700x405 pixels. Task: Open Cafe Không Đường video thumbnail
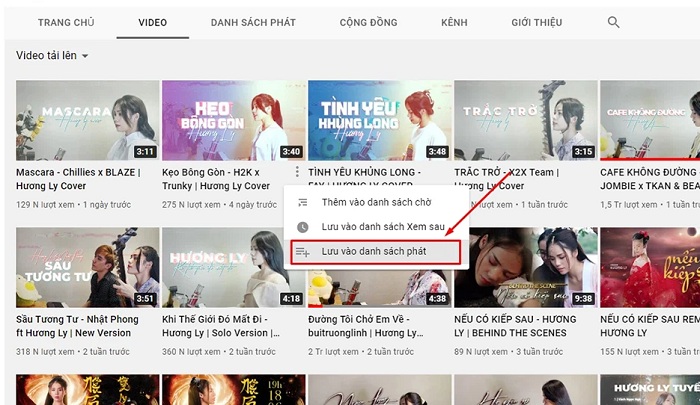(650, 120)
